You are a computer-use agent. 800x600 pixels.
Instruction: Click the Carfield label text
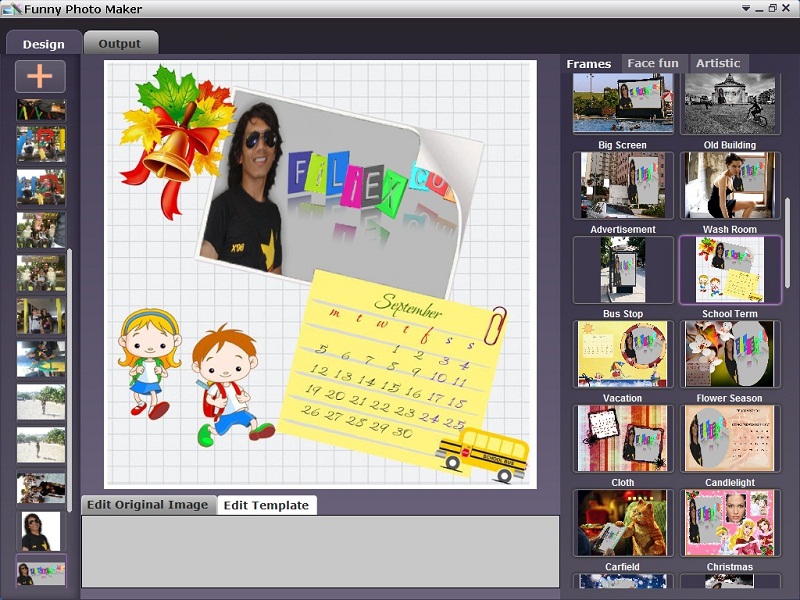coord(622,567)
